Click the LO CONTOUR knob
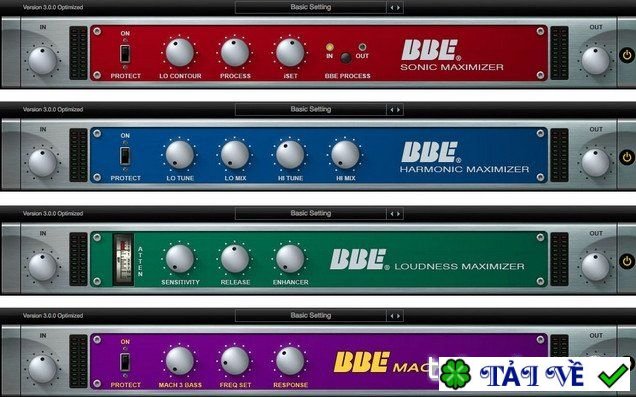Viewport: 636px width, 397px height. [x=180, y=52]
